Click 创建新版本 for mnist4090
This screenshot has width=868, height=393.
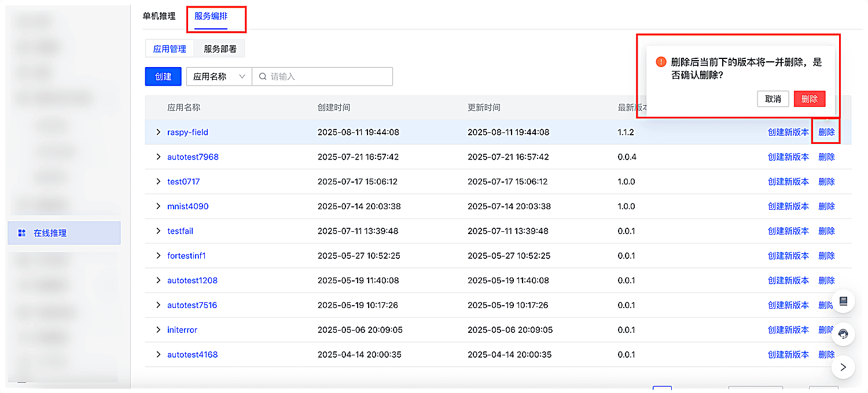click(788, 206)
